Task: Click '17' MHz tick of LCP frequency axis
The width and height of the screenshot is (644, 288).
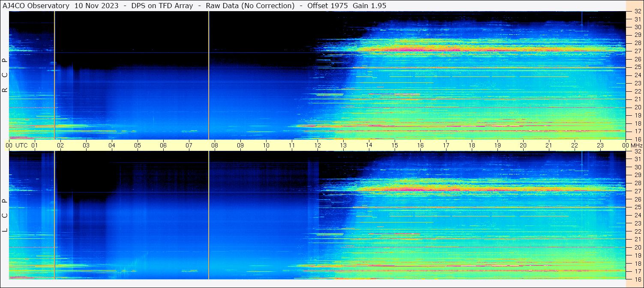Action: coord(637,271)
